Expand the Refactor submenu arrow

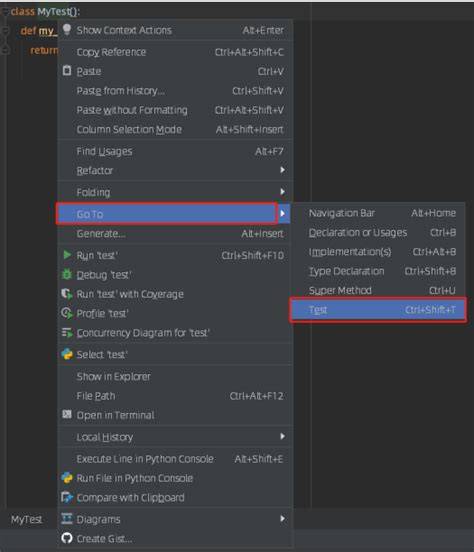tap(282, 170)
